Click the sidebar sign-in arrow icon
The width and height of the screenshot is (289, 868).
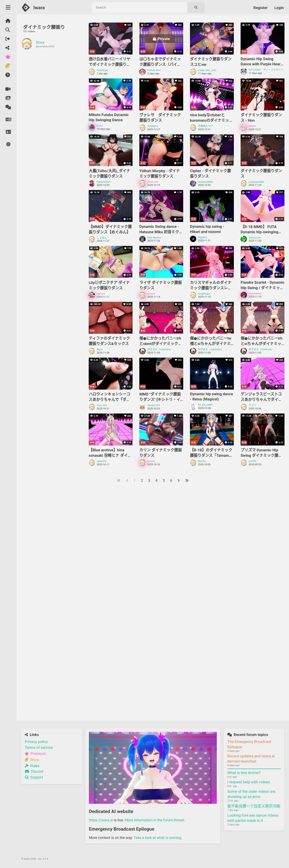click(x=8, y=39)
